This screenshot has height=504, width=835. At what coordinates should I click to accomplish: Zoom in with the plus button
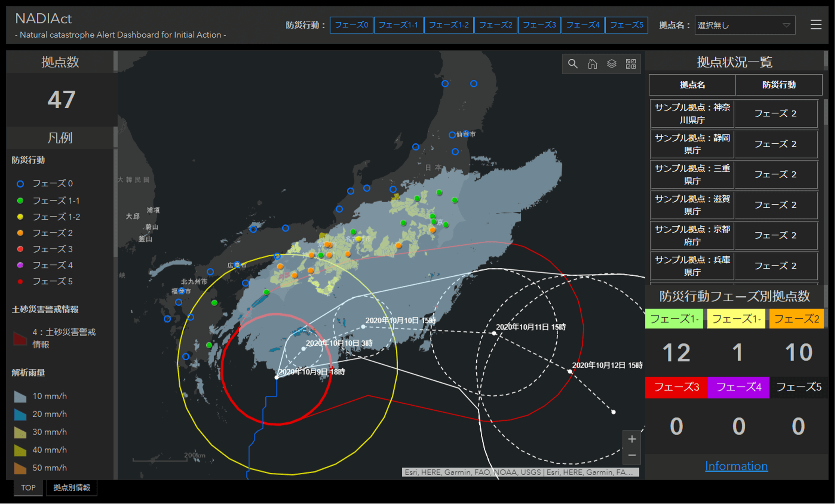632,439
